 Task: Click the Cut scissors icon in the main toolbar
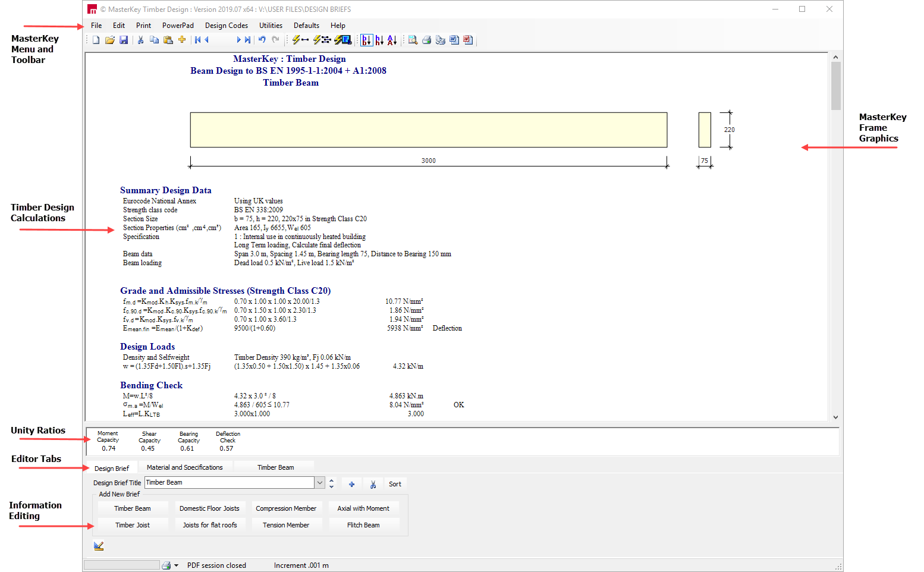(140, 40)
